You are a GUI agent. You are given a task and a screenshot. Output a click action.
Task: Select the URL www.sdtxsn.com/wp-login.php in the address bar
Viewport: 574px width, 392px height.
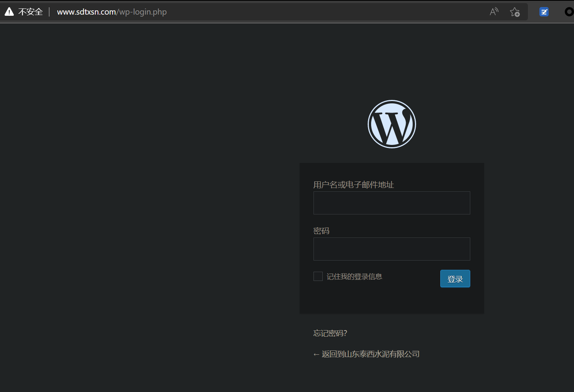pos(112,12)
